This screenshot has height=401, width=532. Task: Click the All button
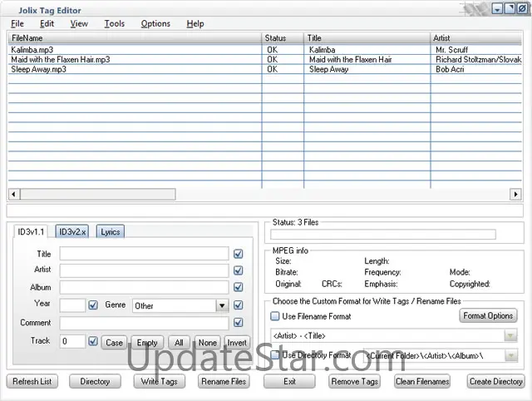pos(179,342)
